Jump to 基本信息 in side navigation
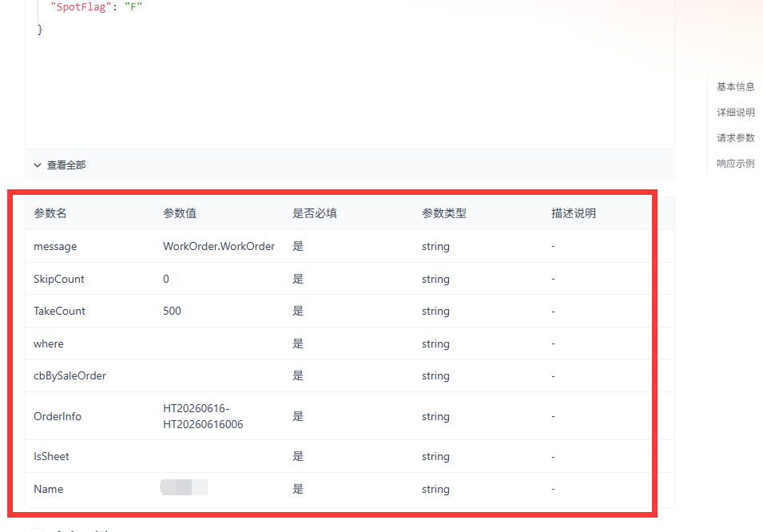Viewport: 763px width, 532px height. 735,86
